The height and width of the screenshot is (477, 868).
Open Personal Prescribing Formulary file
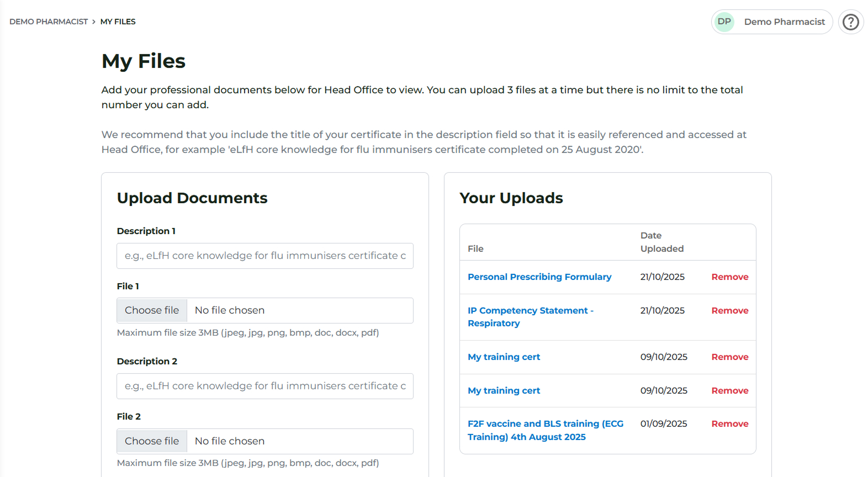(x=539, y=277)
